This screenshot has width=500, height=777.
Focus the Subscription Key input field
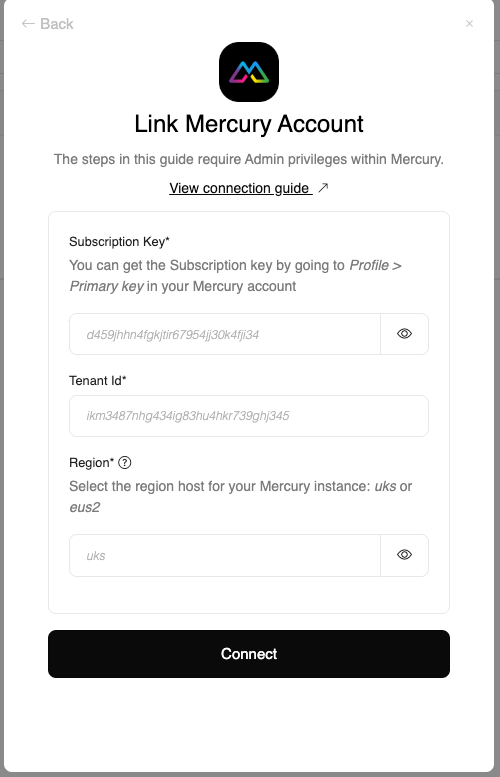pos(224,334)
